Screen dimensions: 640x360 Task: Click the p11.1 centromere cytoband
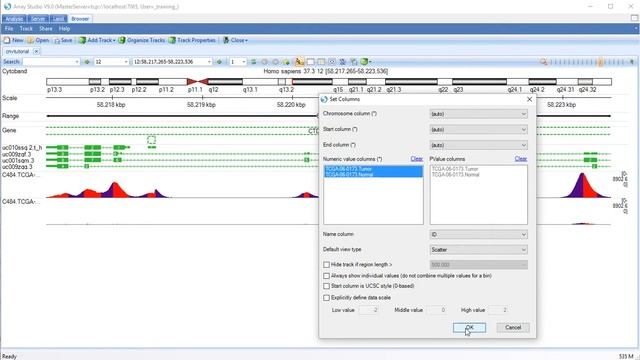pos(197,82)
